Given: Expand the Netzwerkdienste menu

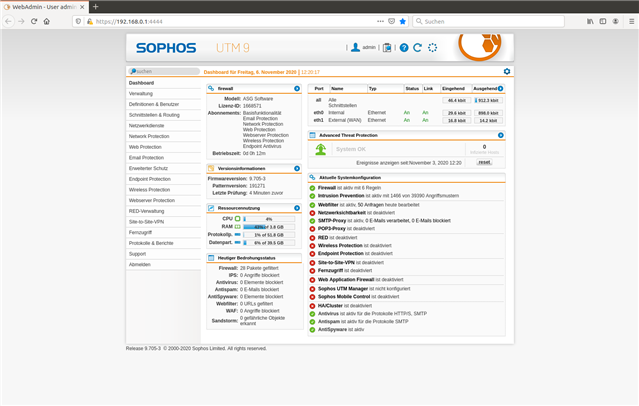Looking at the screenshot, I should pos(163,126).
